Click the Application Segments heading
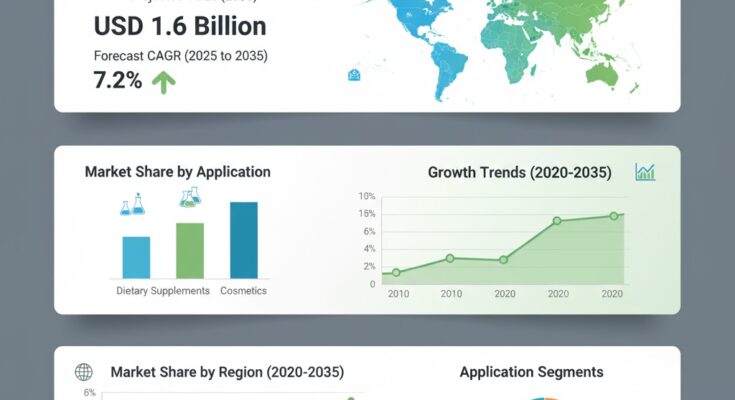The width and height of the screenshot is (735, 400). pos(531,372)
